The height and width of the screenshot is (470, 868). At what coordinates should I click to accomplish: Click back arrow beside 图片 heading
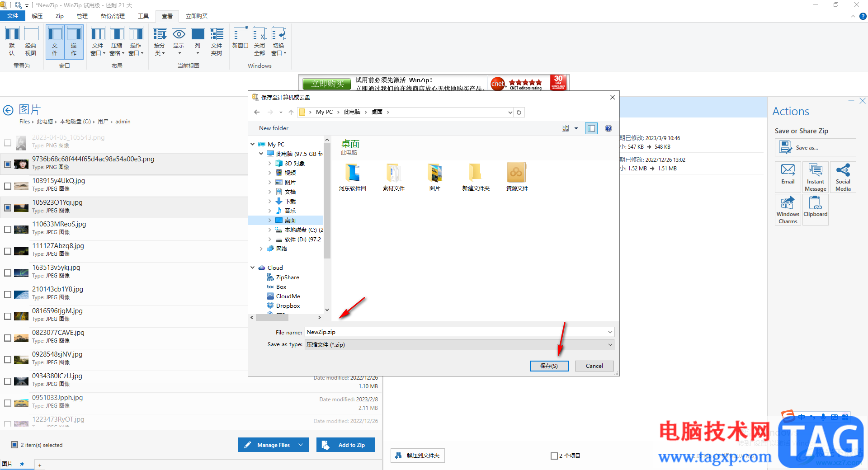pyautogui.click(x=8, y=110)
